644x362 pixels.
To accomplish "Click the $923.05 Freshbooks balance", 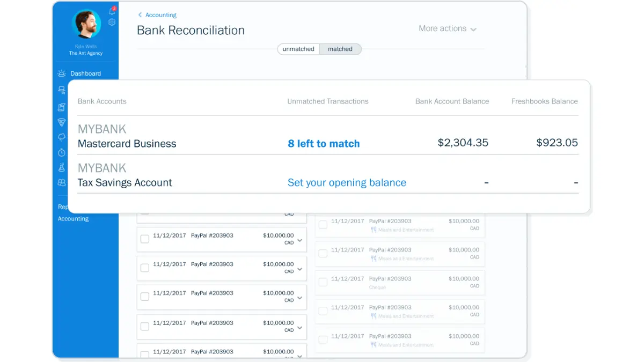I will coord(557,143).
